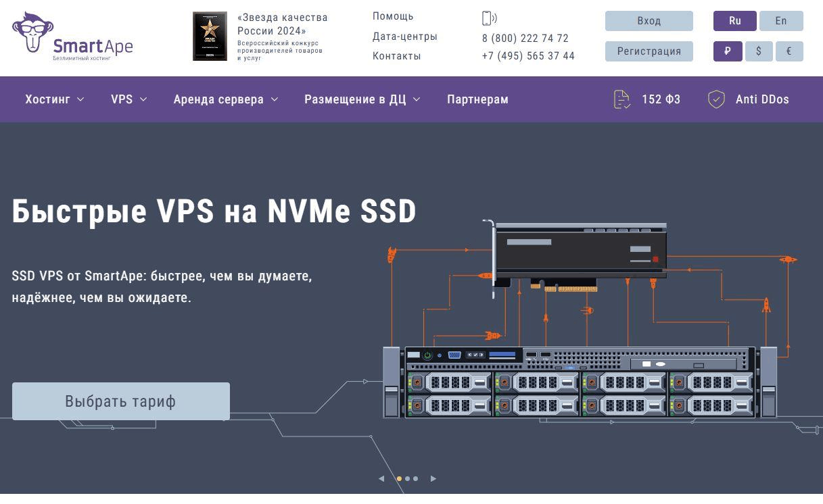823x504 pixels.
Task: Expand the Хостинг menu chevron
Action: [x=80, y=99]
